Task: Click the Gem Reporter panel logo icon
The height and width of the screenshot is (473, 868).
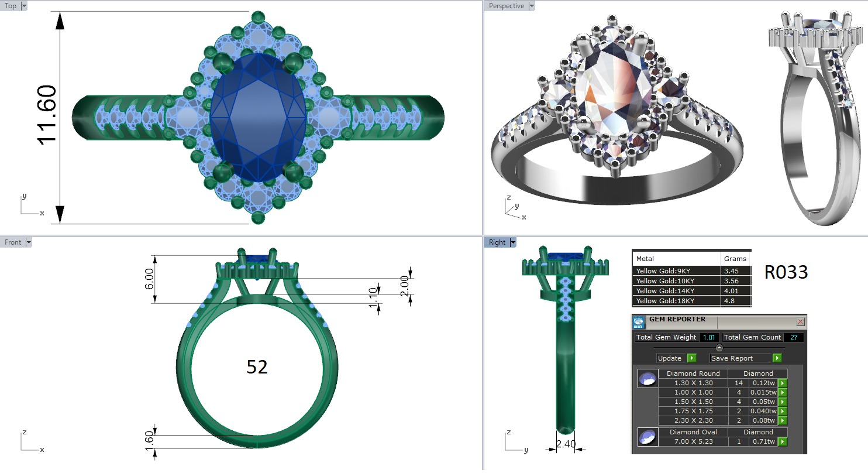Action: coord(639,322)
